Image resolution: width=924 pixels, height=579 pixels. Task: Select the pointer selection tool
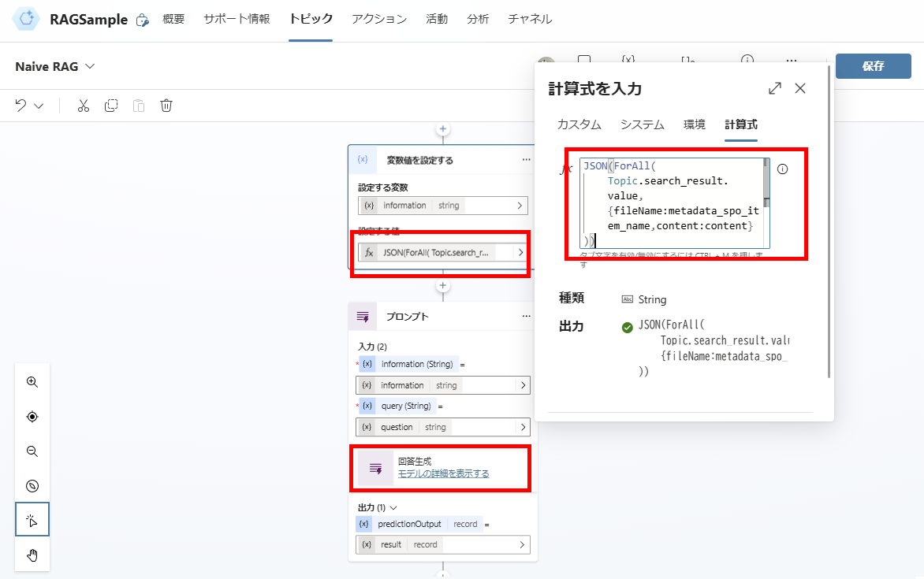(32, 519)
